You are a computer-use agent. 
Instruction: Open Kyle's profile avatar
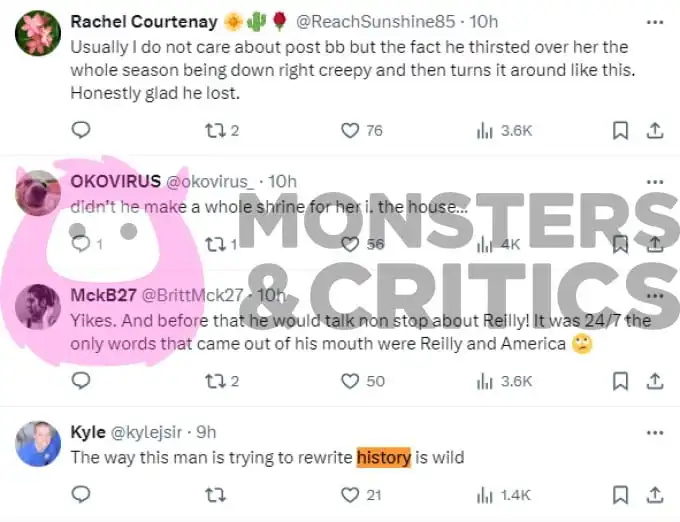pyautogui.click(x=38, y=444)
